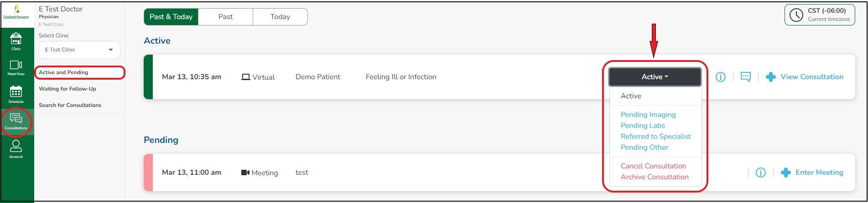
Task: Switch to the Past & Today filter
Action: (x=171, y=17)
